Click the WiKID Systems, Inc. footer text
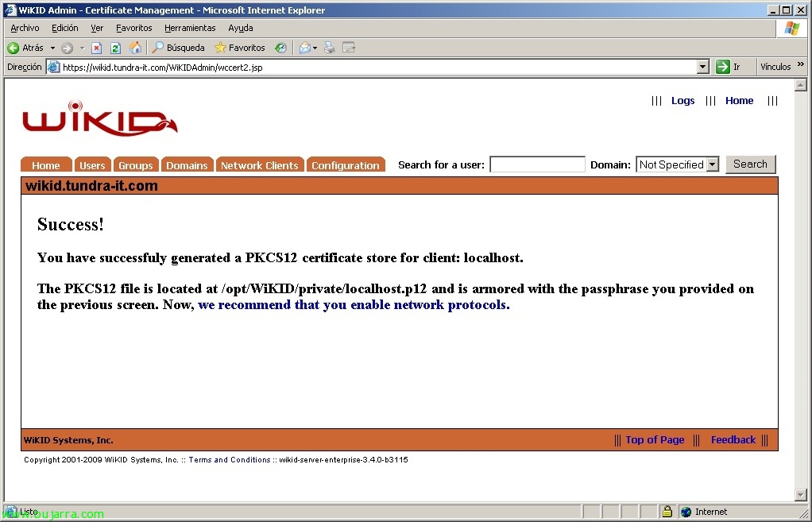Viewport: 812px width, 522px height. pos(68,440)
